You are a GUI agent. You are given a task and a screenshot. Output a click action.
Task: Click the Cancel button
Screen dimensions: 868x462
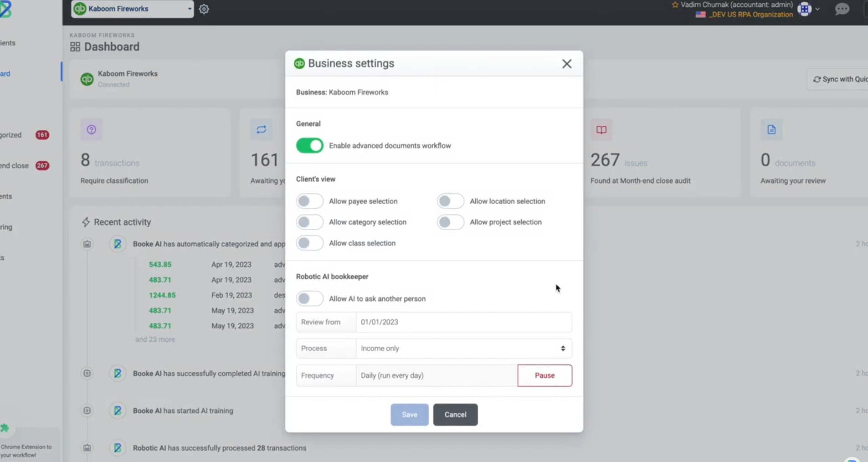pyautogui.click(x=455, y=415)
